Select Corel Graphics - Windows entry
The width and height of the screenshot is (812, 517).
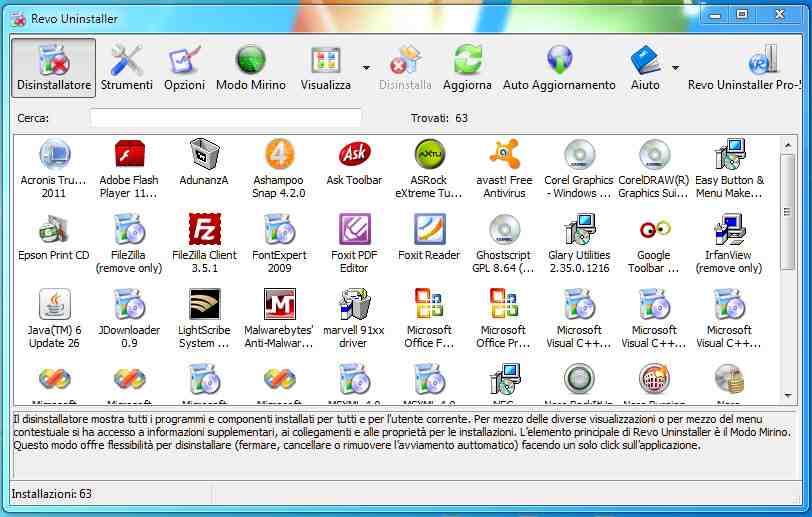point(578,169)
